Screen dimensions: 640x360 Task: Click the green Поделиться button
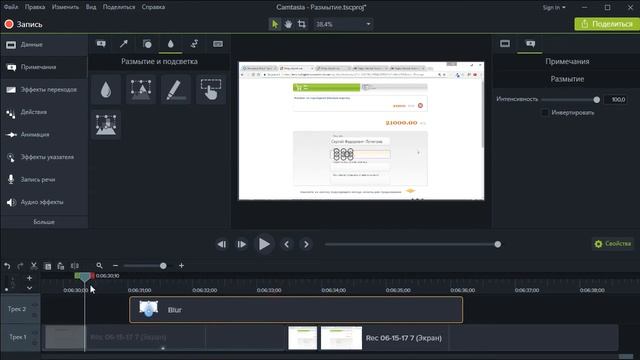pyautogui.click(x=607, y=24)
